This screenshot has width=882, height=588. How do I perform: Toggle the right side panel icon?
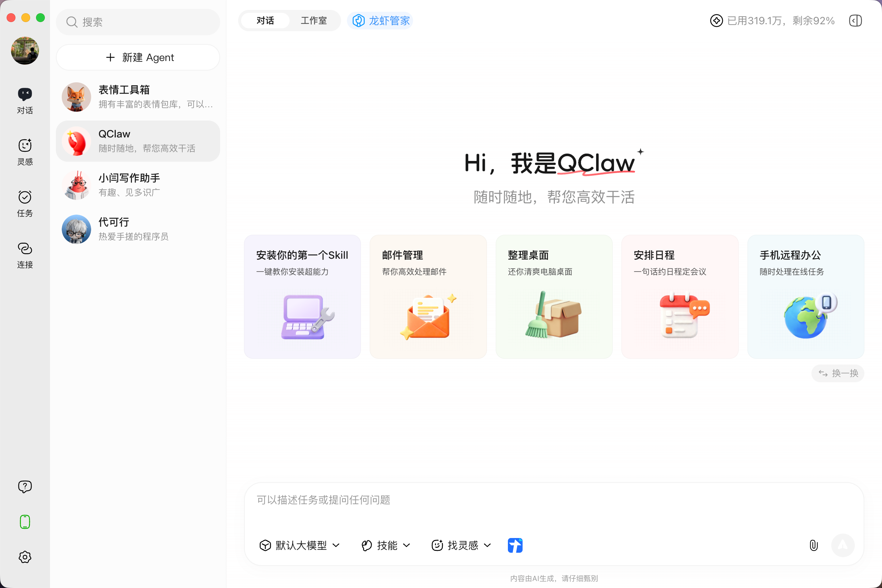[856, 21]
